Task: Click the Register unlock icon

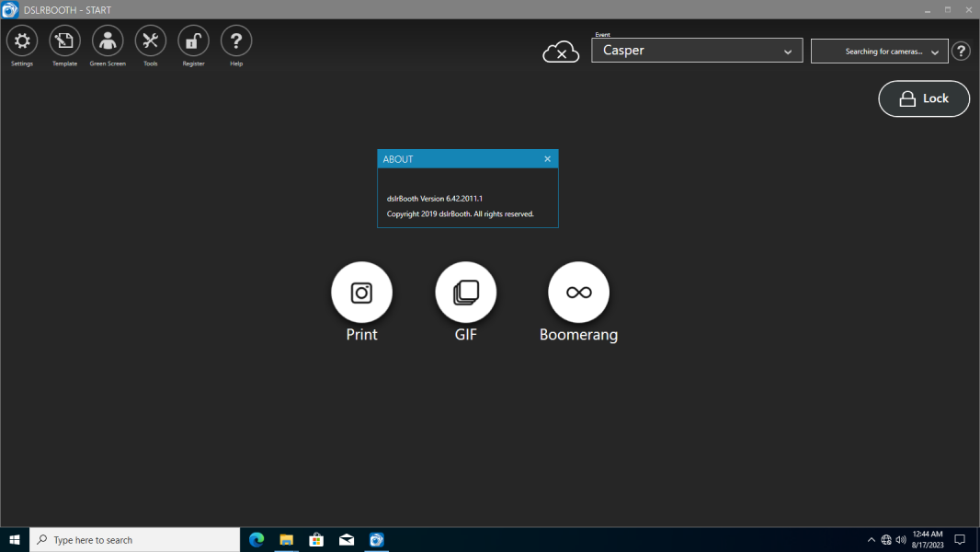Action: point(193,41)
